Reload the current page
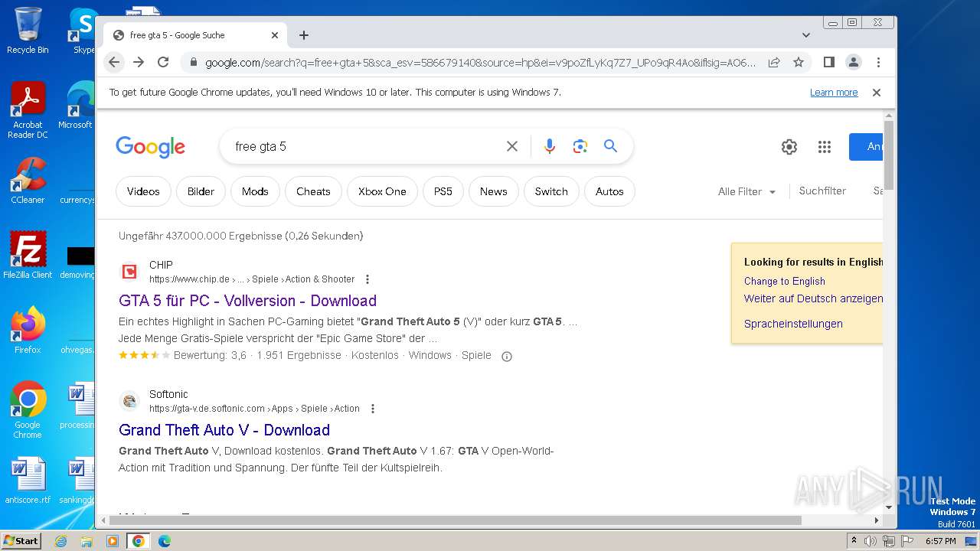The image size is (980, 551). click(163, 62)
